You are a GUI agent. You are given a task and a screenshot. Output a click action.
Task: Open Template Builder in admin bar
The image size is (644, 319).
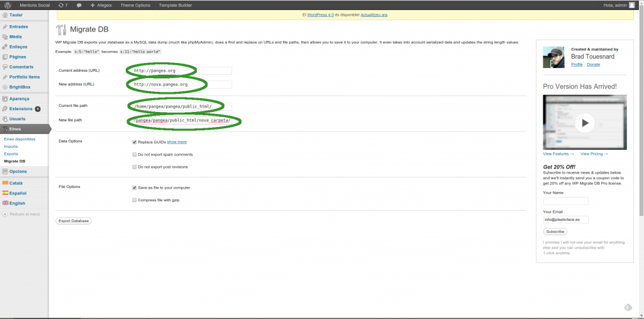[x=175, y=5]
